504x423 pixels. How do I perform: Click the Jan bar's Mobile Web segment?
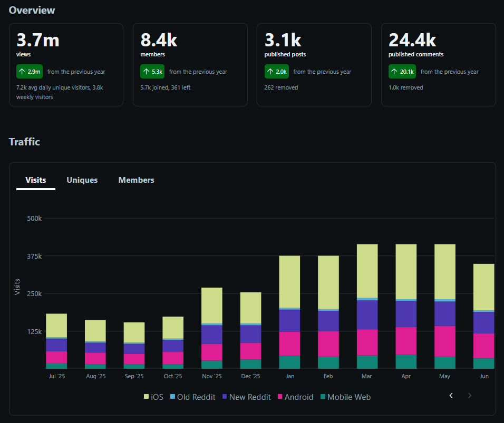pyautogui.click(x=289, y=362)
